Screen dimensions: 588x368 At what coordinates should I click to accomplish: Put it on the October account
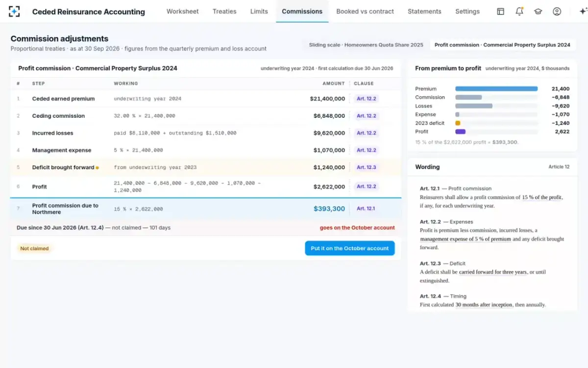click(x=350, y=248)
